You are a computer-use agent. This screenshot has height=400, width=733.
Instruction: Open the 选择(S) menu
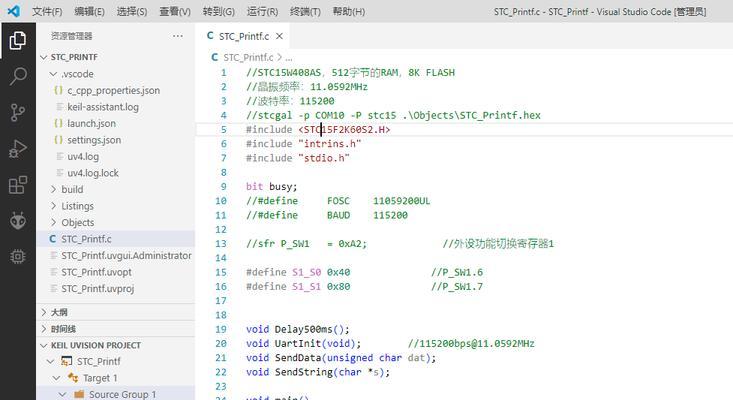coord(132,11)
